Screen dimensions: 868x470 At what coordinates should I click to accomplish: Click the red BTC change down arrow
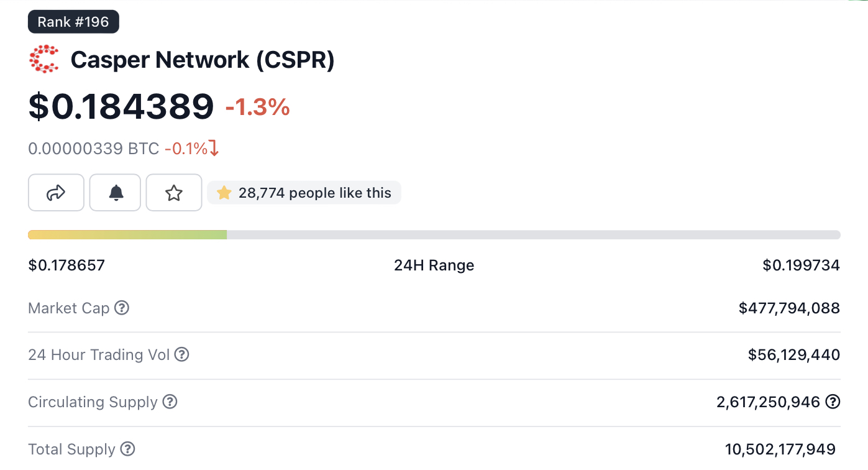coord(214,149)
